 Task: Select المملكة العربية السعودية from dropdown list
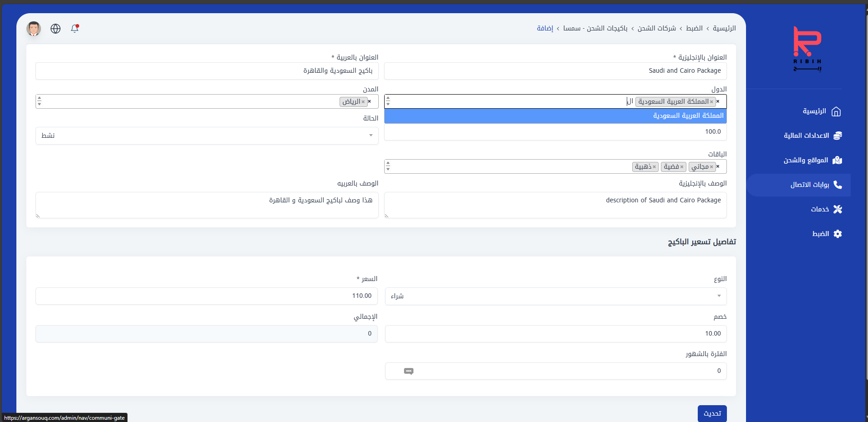coord(555,116)
